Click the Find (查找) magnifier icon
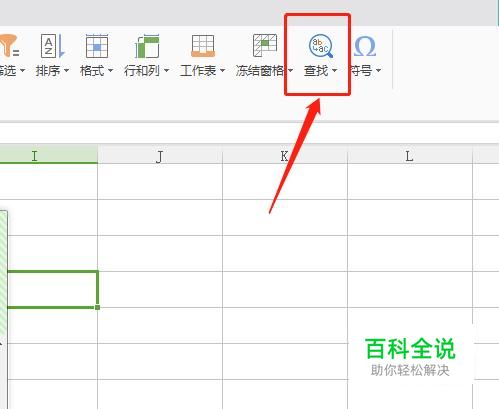Viewport: 499px width, 409px height. pyautogui.click(x=321, y=46)
